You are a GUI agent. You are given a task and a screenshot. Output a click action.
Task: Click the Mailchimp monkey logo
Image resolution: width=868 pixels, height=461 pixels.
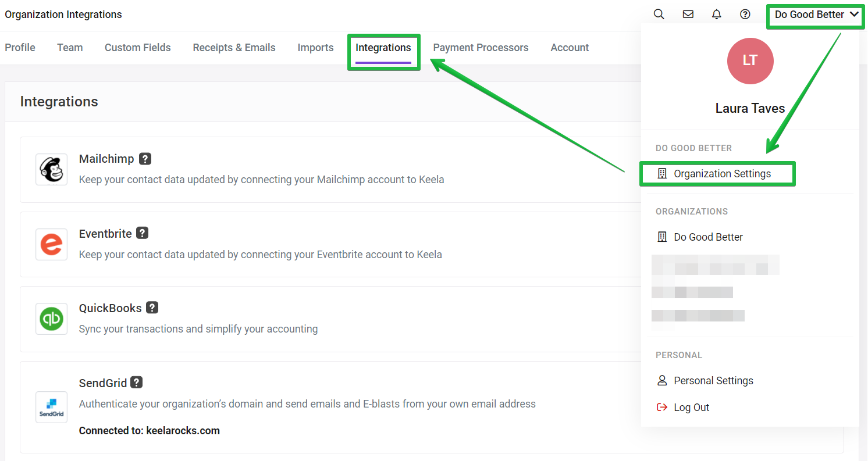(x=51, y=169)
